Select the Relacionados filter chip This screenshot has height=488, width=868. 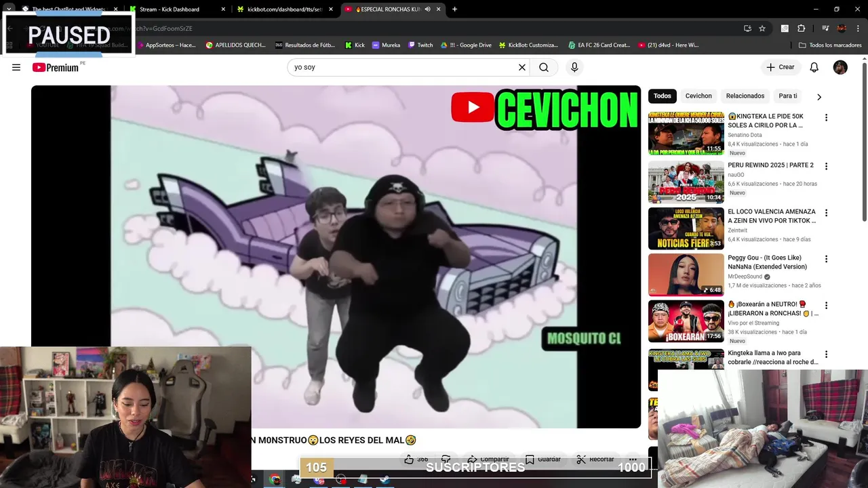tap(745, 96)
